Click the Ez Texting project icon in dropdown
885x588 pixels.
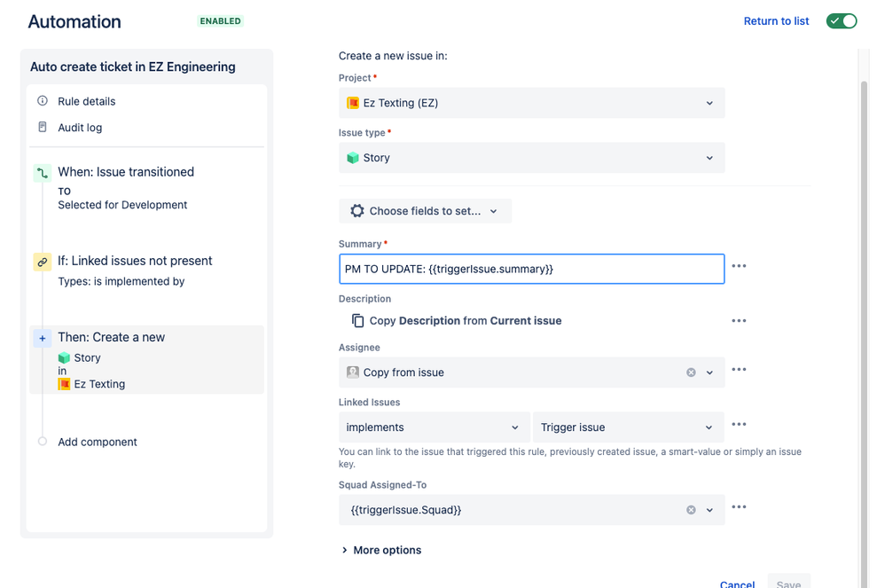353,103
